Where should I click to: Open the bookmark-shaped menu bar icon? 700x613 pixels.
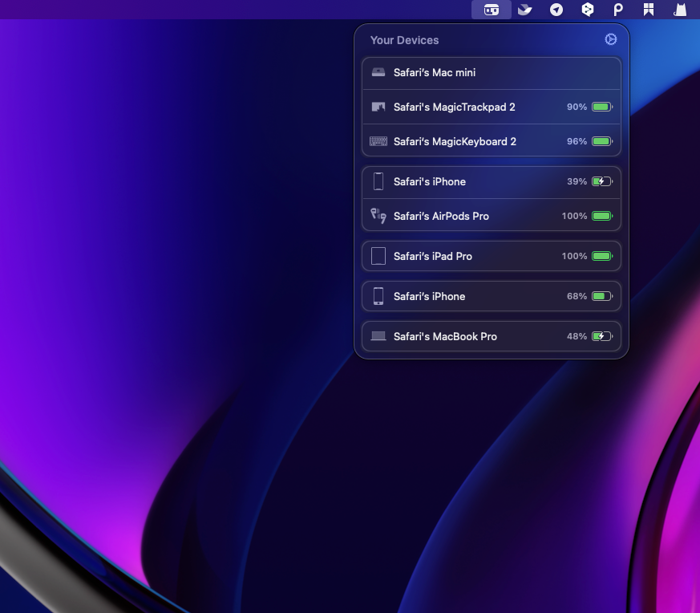click(x=649, y=10)
